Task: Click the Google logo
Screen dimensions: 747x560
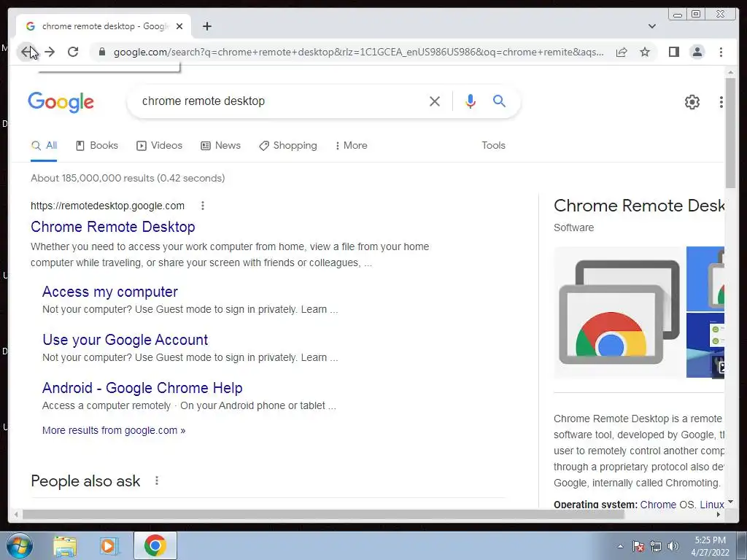Action: click(x=61, y=102)
